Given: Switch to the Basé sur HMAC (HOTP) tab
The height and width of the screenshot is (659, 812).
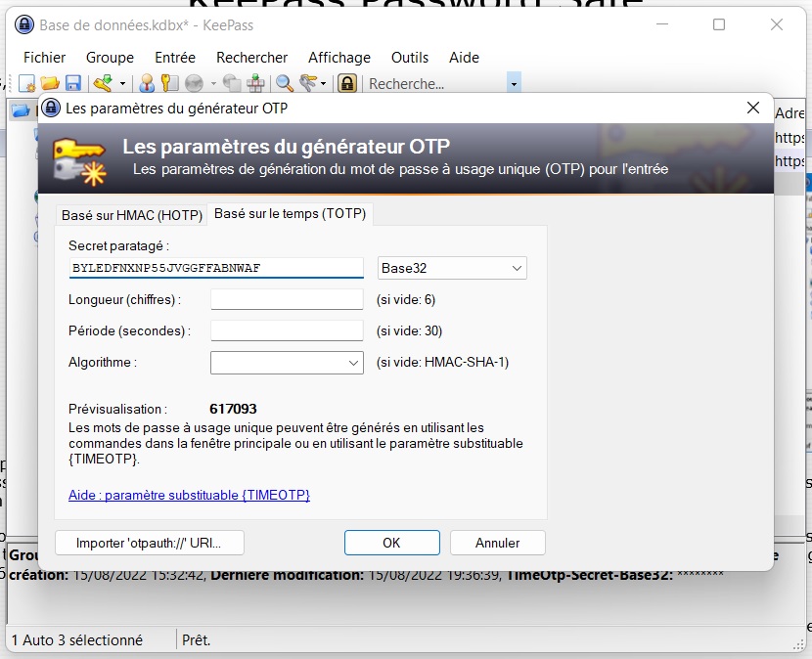Looking at the screenshot, I should tap(131, 214).
